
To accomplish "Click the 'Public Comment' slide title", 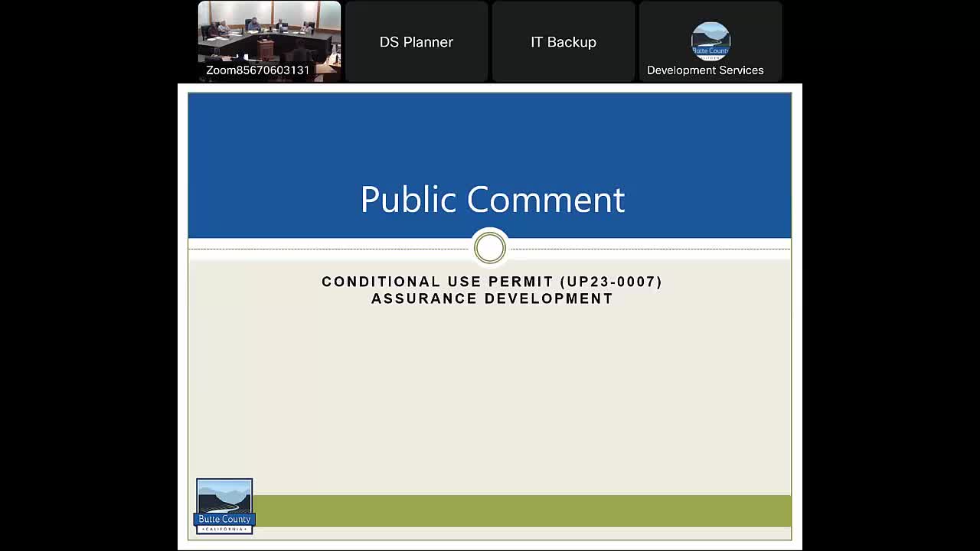I will 492,199.
